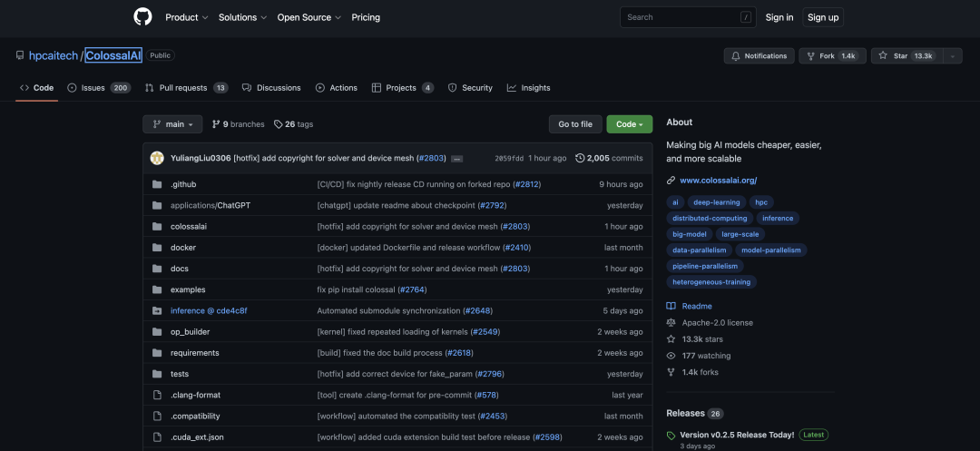
Task: Fork the repository using Fork button
Action: click(x=832, y=55)
